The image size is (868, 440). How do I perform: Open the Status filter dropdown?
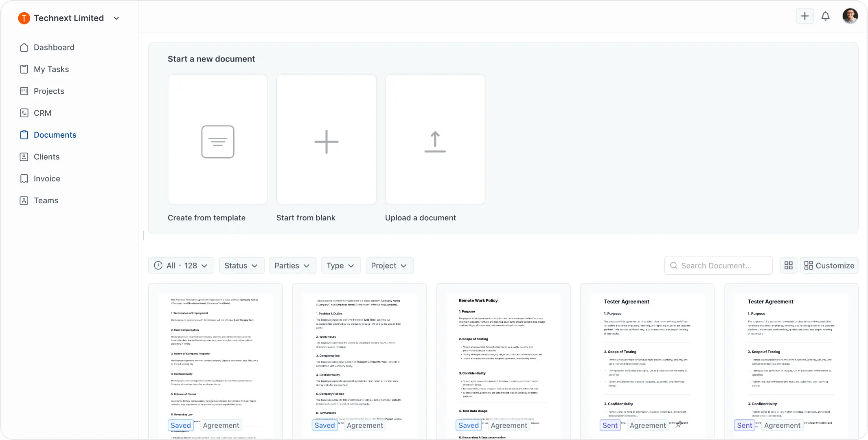click(241, 266)
